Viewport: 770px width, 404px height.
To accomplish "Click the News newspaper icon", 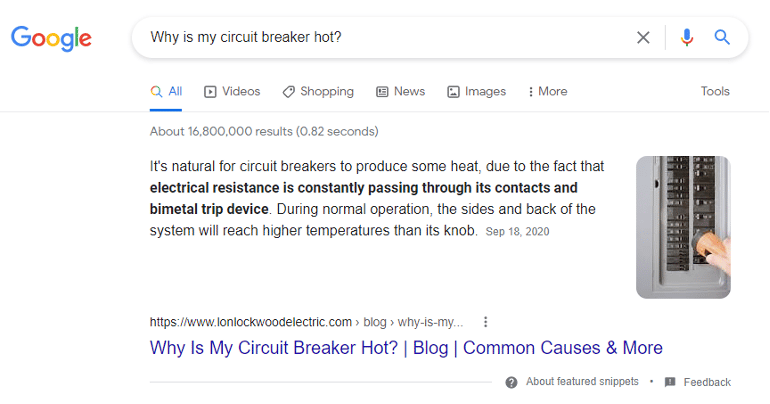I will click(x=382, y=92).
